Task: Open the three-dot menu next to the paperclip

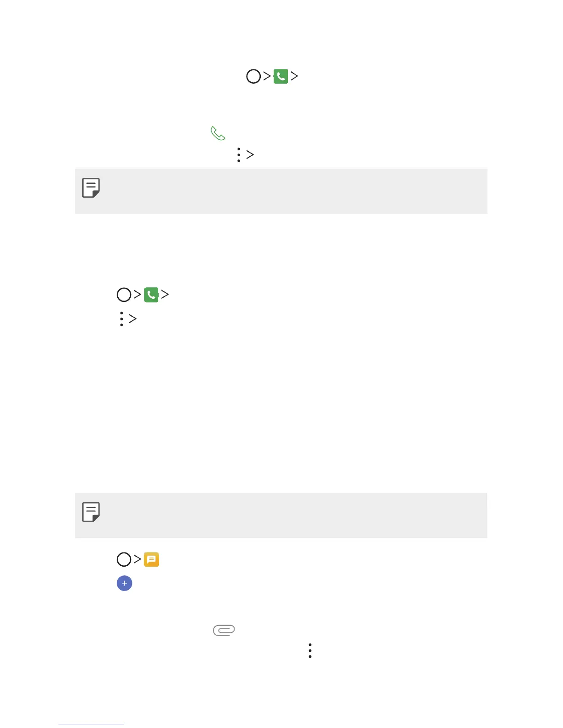Action: click(x=310, y=650)
